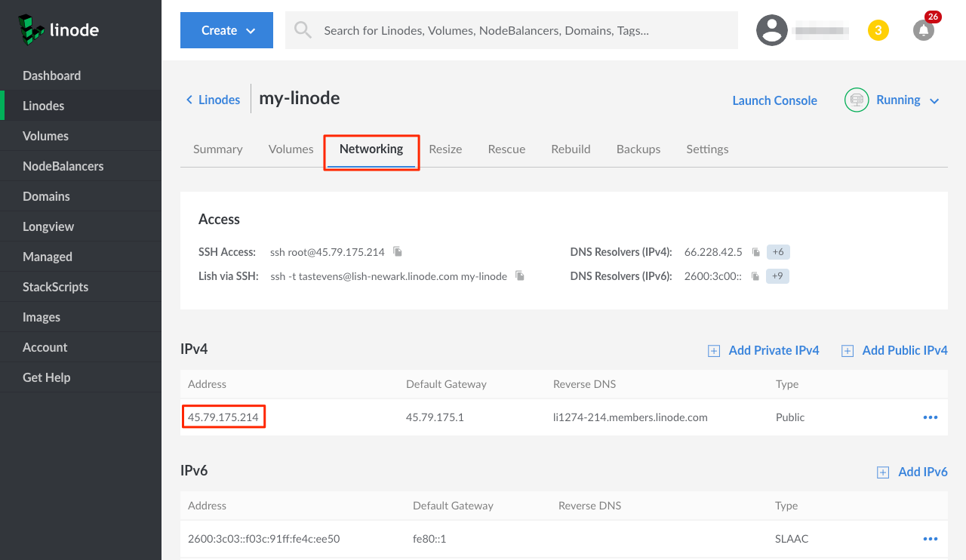Viewport: 966px width, 560px height.
Task: Show the +6 additional IPv4 resolvers
Action: [778, 252]
